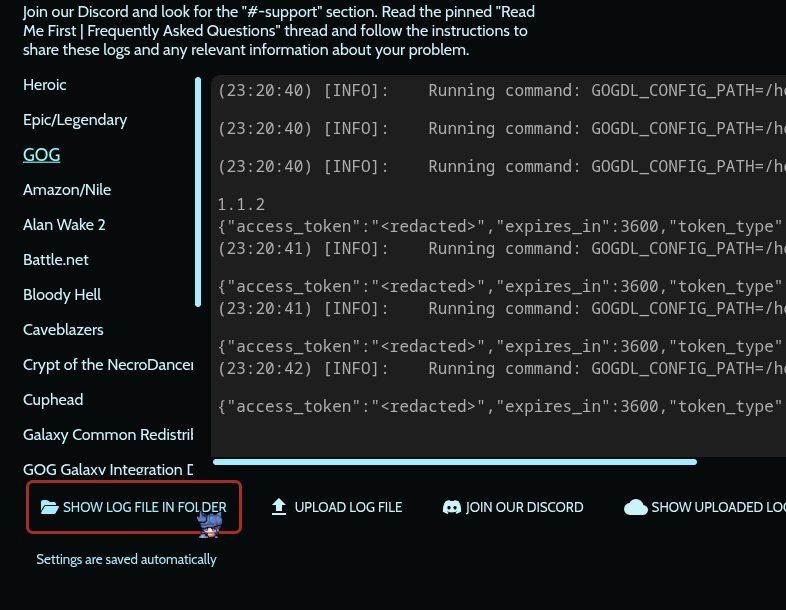Click 'Settings are saved automatically' text

[x=126, y=559]
